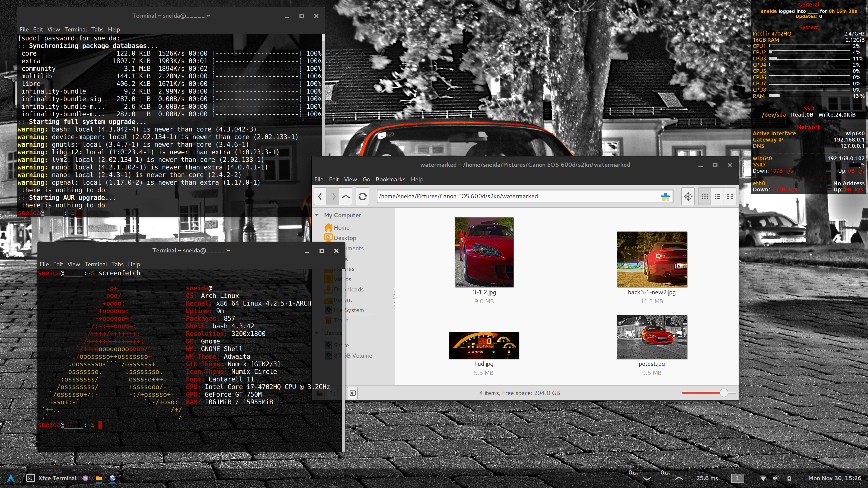Screen dimensions: 868x488
Task: Open Edit menu in upgrade terminal
Action: [38, 30]
